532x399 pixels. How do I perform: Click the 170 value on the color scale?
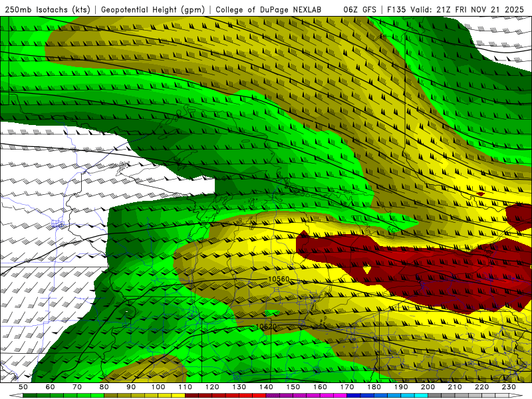tap(347, 387)
